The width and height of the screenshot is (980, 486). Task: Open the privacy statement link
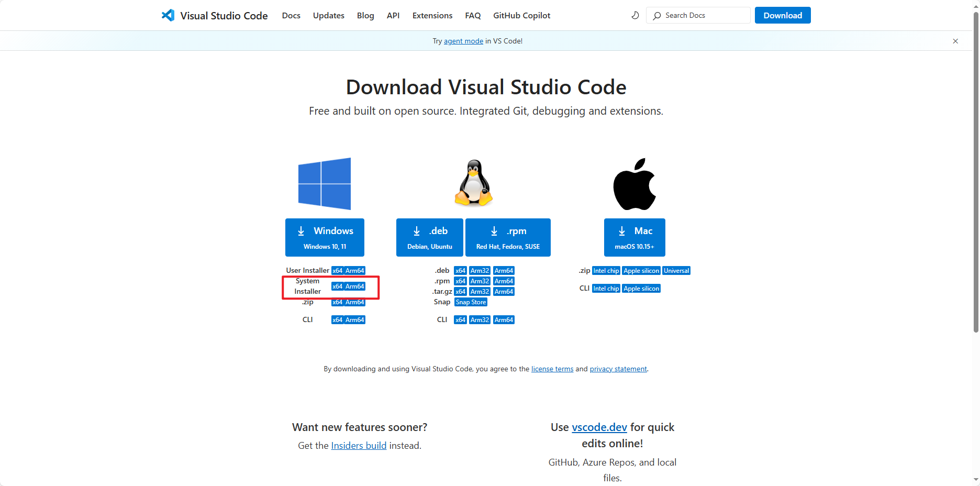click(x=618, y=369)
